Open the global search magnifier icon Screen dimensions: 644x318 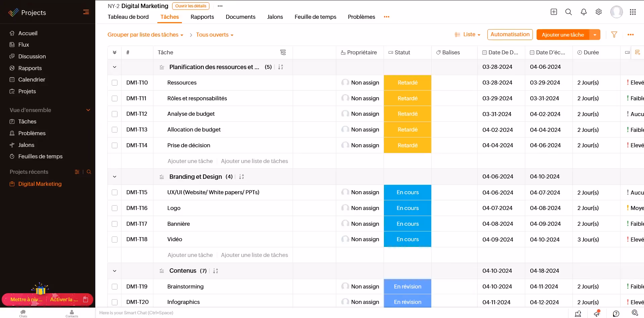568,12
